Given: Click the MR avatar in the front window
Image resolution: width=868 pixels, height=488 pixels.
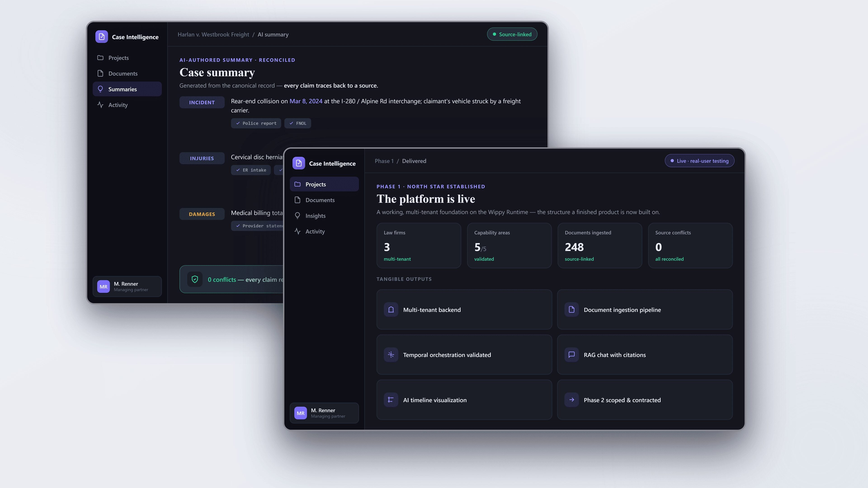Looking at the screenshot, I should (301, 413).
